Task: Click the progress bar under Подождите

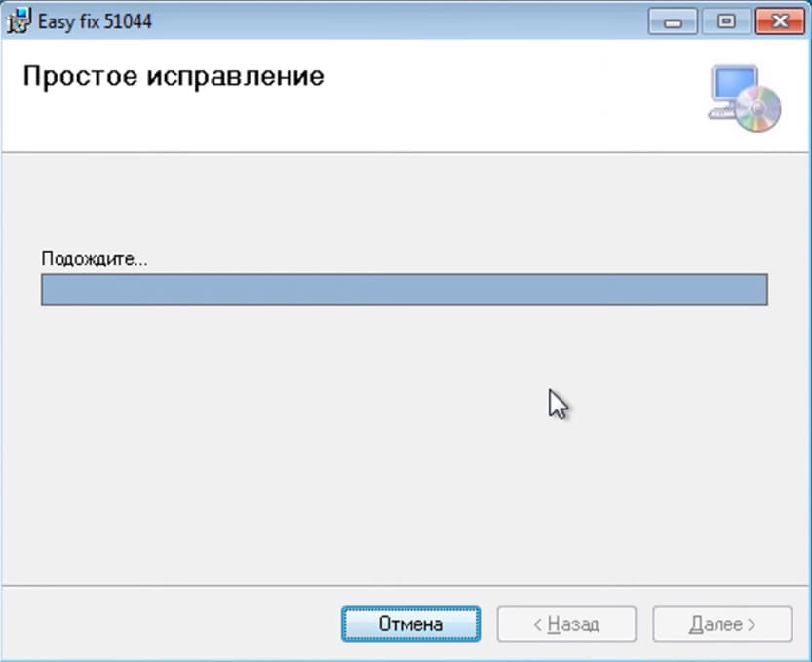Action: click(x=405, y=290)
